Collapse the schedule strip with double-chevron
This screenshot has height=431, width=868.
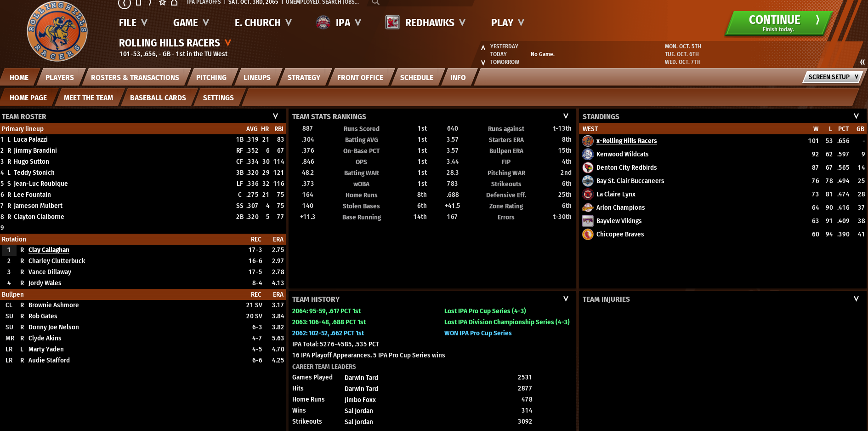point(862,62)
